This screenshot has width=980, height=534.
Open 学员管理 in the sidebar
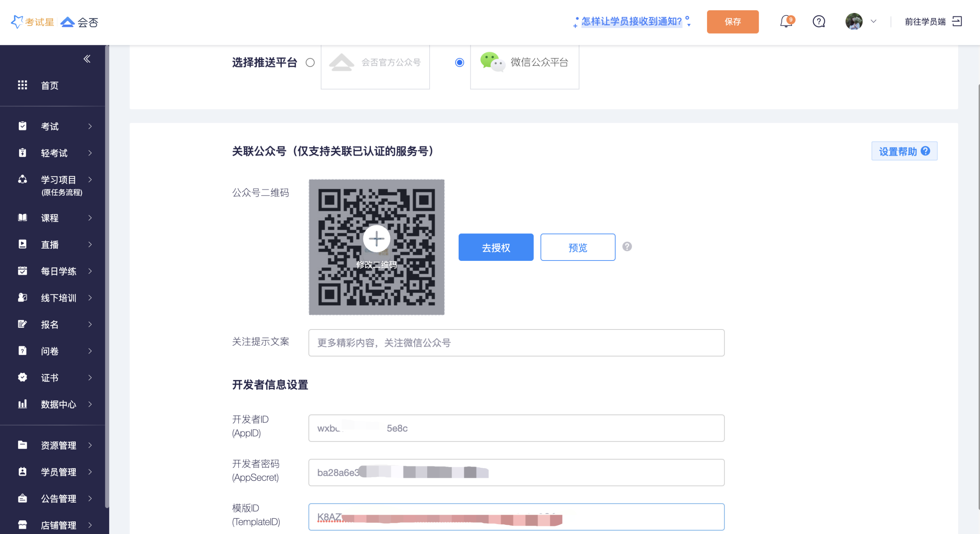click(x=58, y=472)
